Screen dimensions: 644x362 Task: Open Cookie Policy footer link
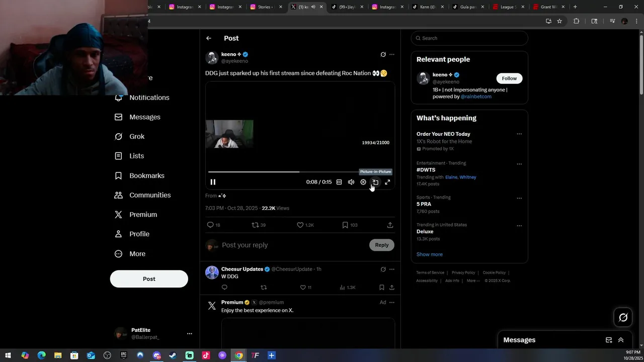494,273
